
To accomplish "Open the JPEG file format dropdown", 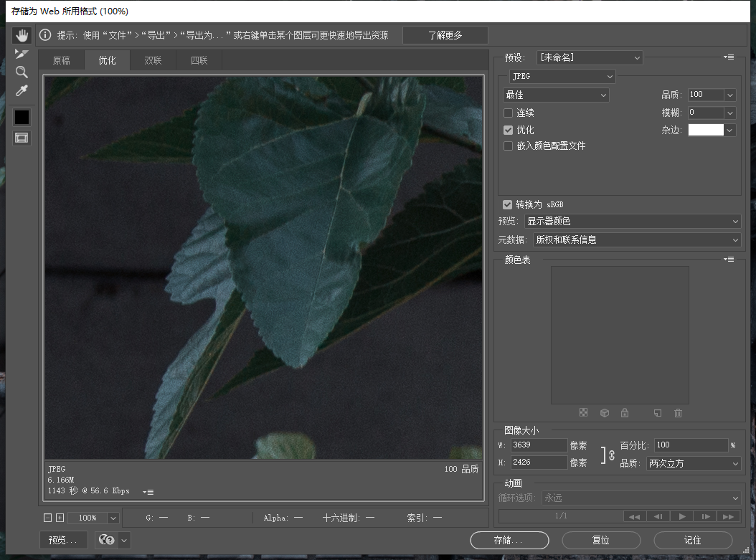I will tap(562, 76).
